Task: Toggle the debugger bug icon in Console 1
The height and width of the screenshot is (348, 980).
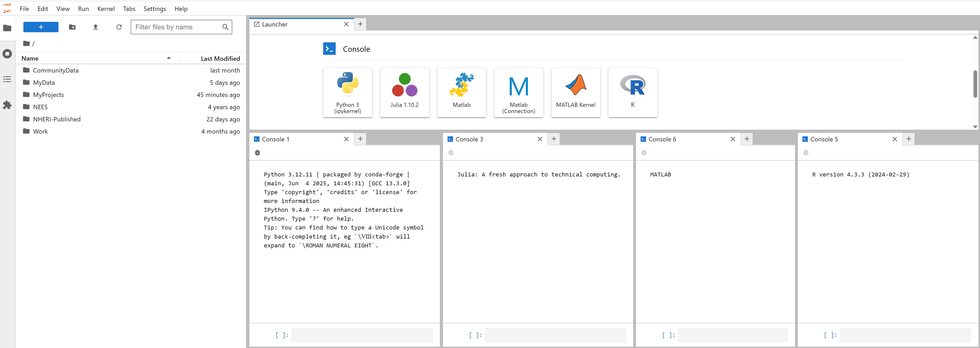Action: tap(257, 153)
